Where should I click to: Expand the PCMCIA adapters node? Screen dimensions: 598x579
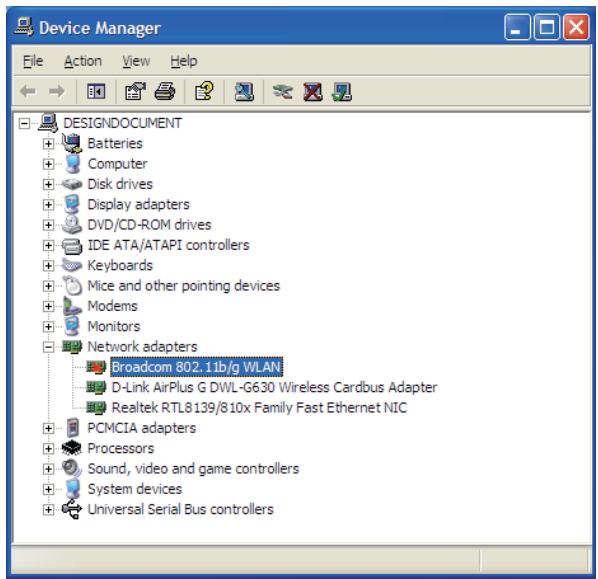(48, 428)
